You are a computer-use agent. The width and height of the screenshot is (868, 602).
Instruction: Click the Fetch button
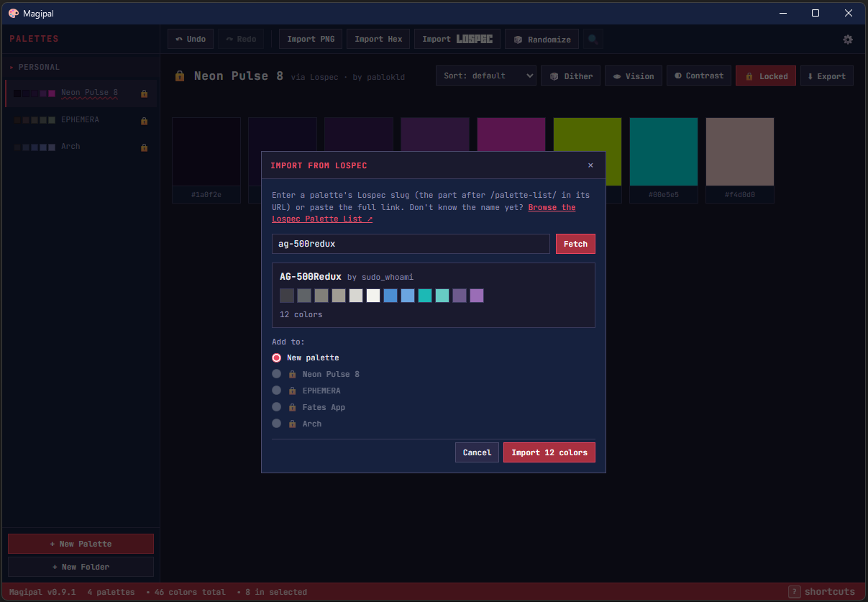coord(575,244)
